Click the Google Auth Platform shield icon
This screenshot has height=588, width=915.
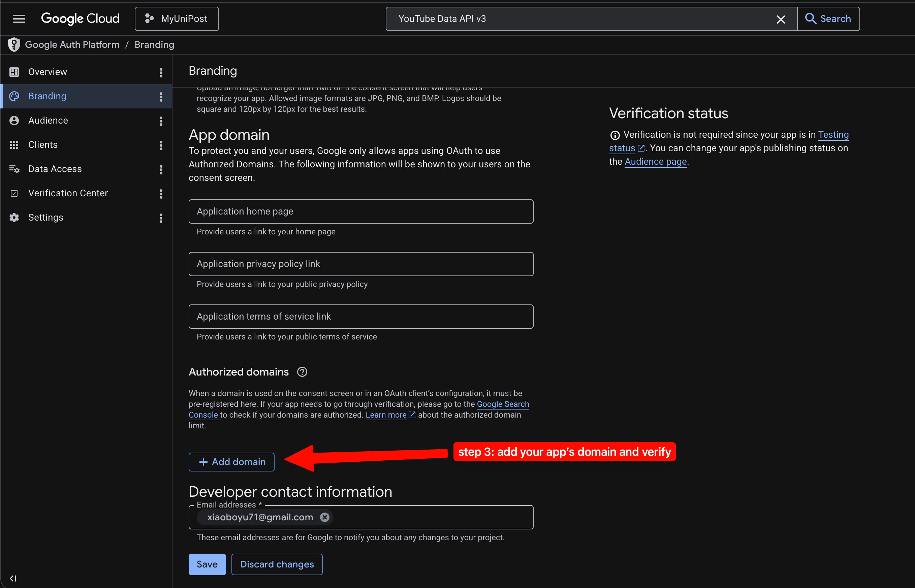[14, 45]
